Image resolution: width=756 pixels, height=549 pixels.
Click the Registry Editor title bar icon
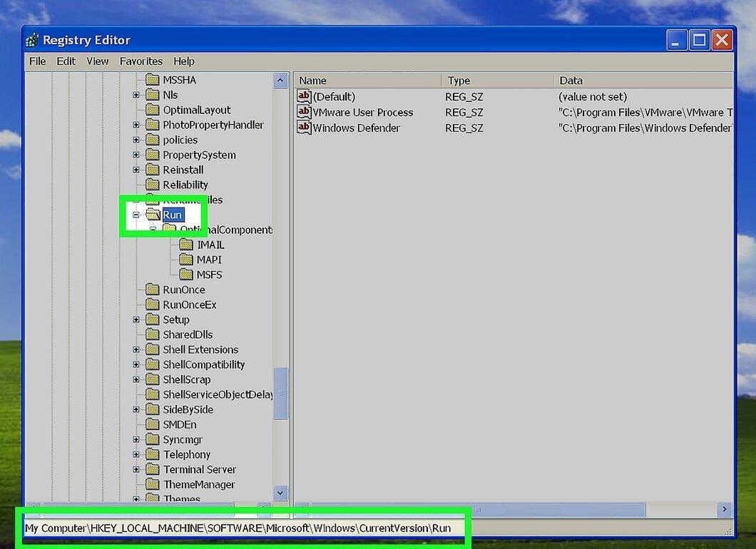pos(32,40)
